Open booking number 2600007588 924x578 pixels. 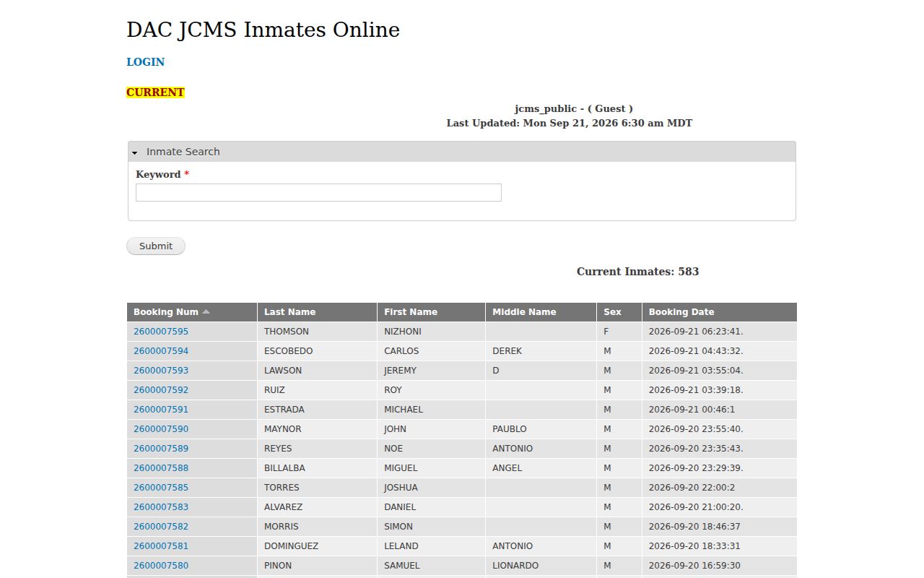[161, 468]
